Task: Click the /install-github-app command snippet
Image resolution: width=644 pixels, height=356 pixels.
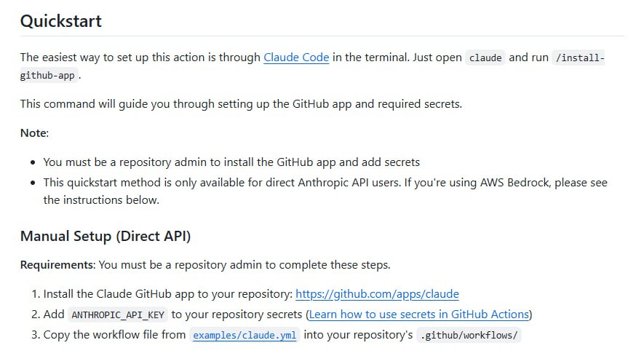Action: coord(579,58)
